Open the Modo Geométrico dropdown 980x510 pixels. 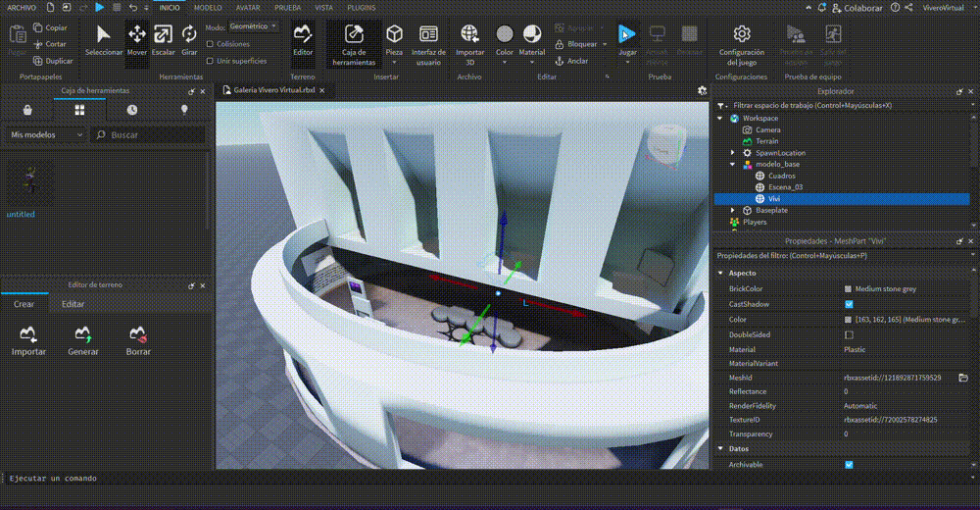254,26
